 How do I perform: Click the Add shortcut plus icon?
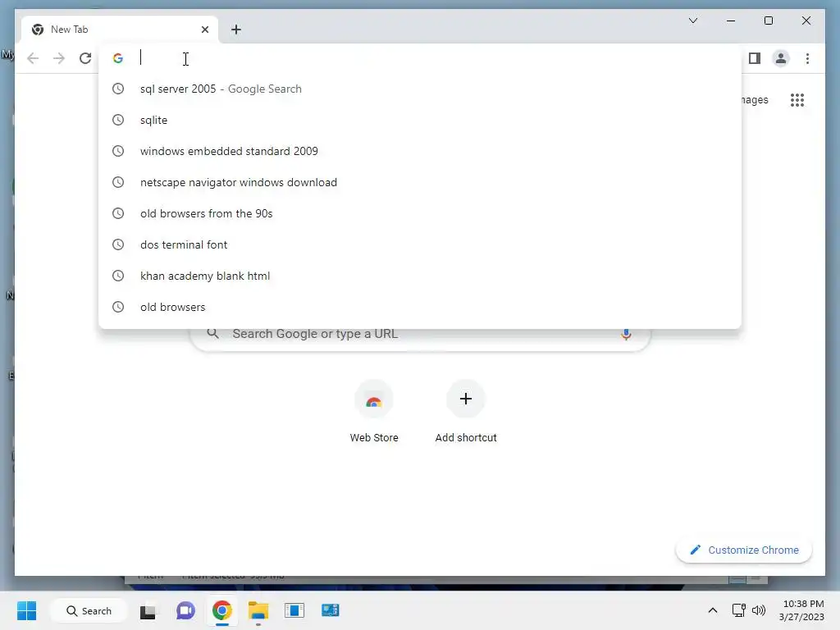click(x=466, y=399)
